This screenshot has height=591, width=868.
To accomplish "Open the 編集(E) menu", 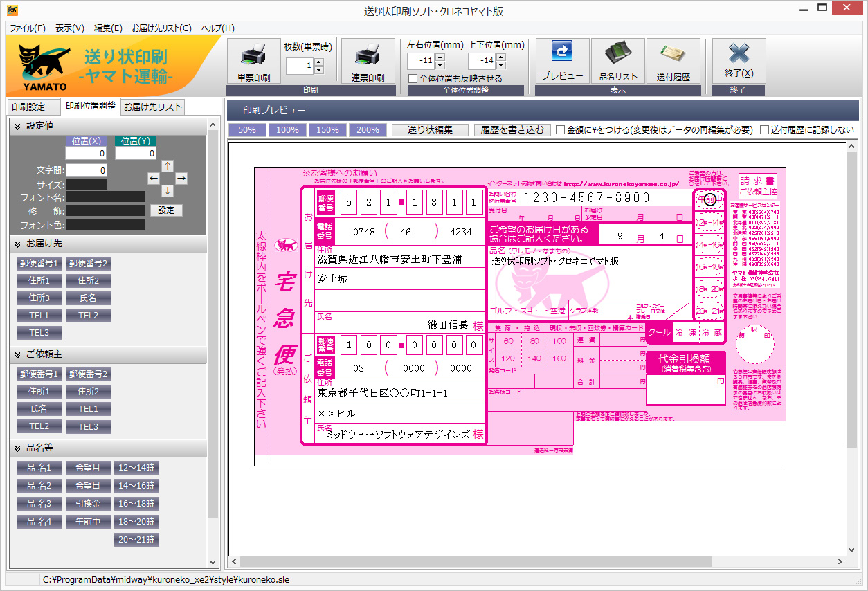I will pos(108,28).
